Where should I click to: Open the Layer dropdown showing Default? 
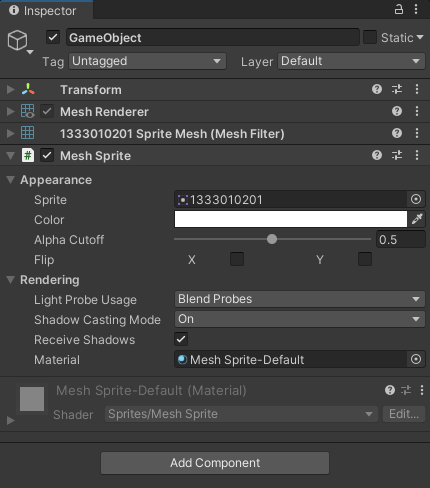tap(351, 61)
